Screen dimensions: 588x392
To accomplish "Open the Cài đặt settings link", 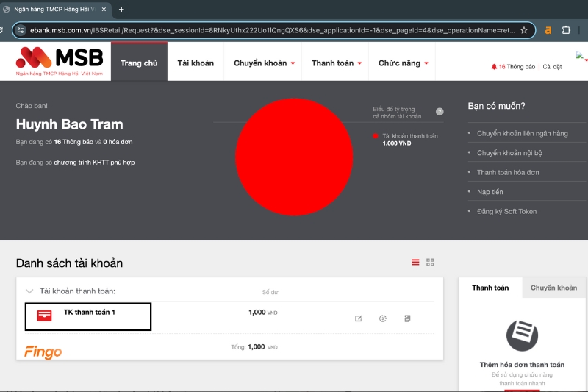I will point(552,67).
